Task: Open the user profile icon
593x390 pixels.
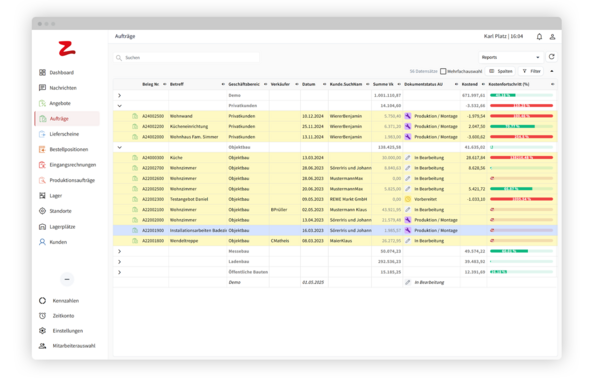Action: tap(552, 37)
